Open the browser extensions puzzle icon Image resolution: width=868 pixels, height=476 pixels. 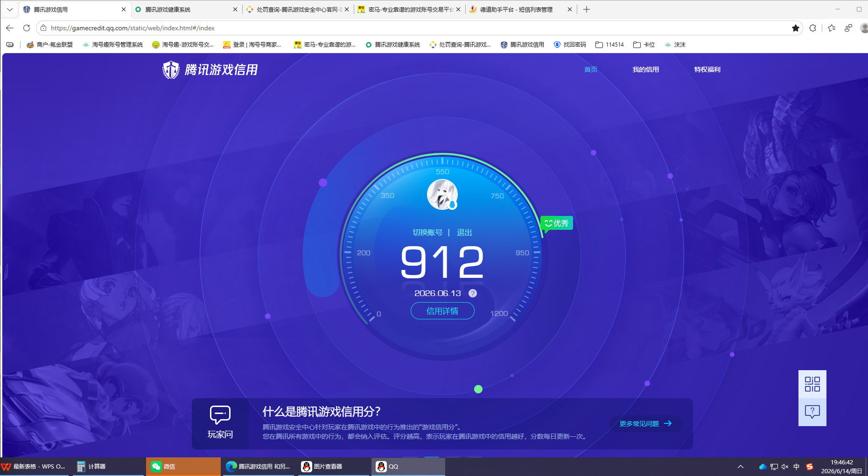tap(813, 28)
